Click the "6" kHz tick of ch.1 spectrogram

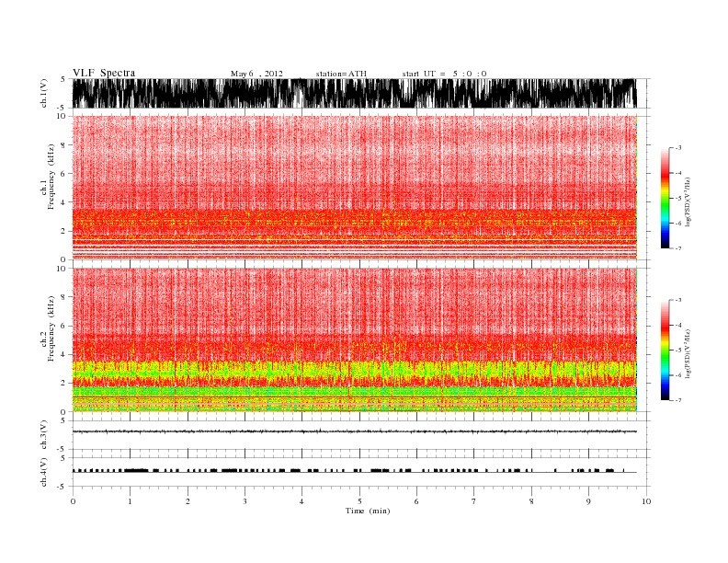pyautogui.click(x=64, y=174)
